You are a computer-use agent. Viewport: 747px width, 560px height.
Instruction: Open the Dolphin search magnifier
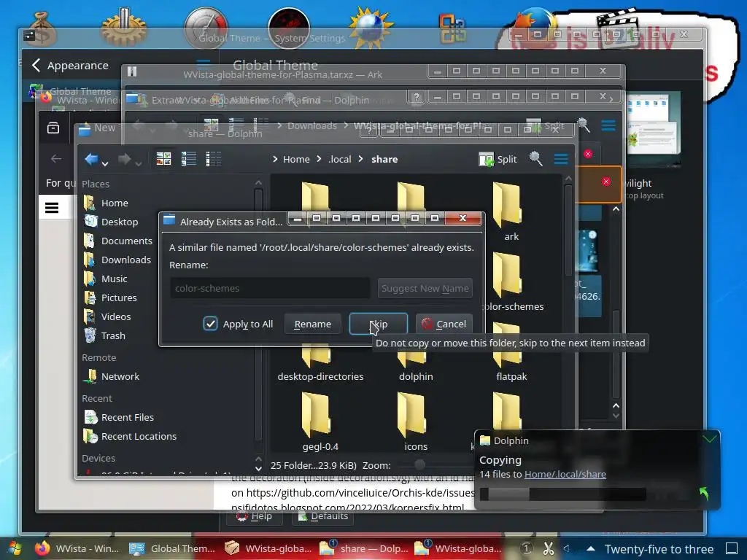click(x=536, y=159)
